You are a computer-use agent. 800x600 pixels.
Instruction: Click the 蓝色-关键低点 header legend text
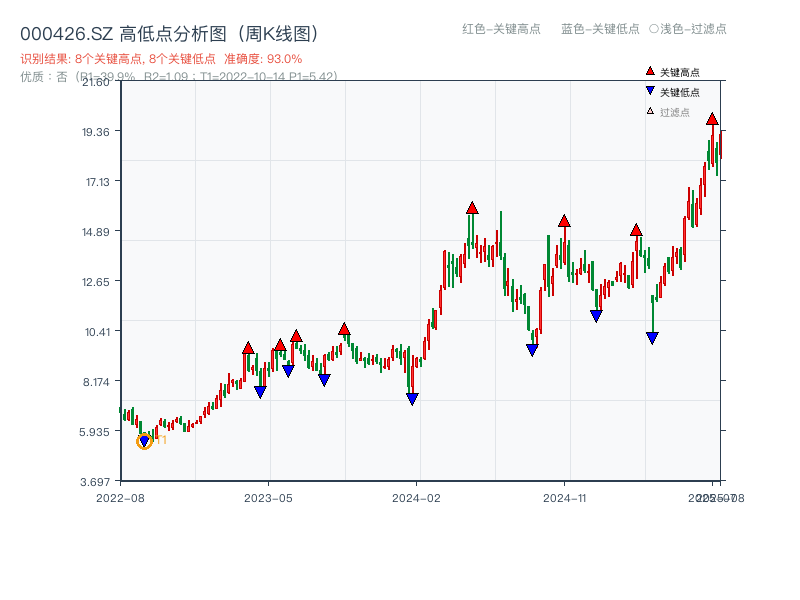(600, 29)
